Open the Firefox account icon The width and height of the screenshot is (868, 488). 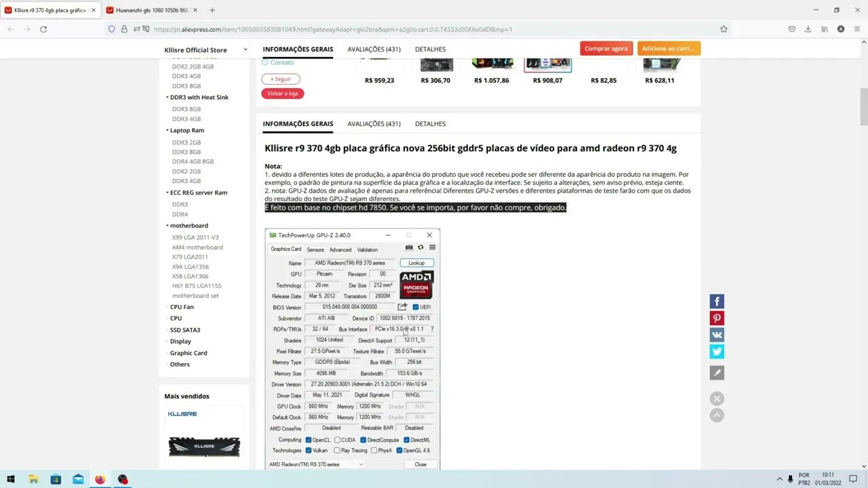841,29
